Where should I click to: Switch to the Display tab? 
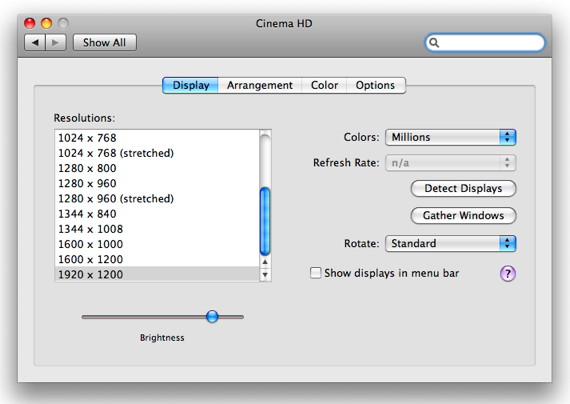click(190, 85)
